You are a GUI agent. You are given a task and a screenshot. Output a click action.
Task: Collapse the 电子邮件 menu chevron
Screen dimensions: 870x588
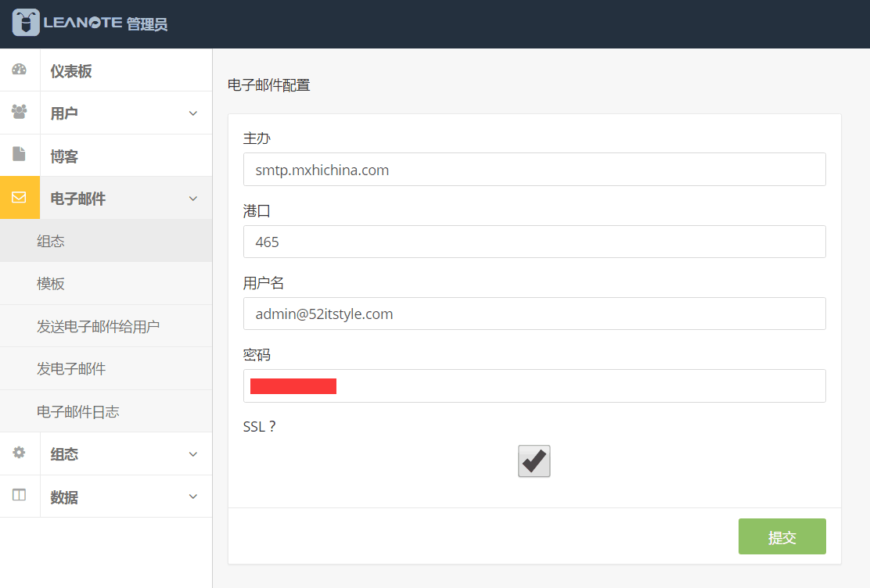click(193, 199)
